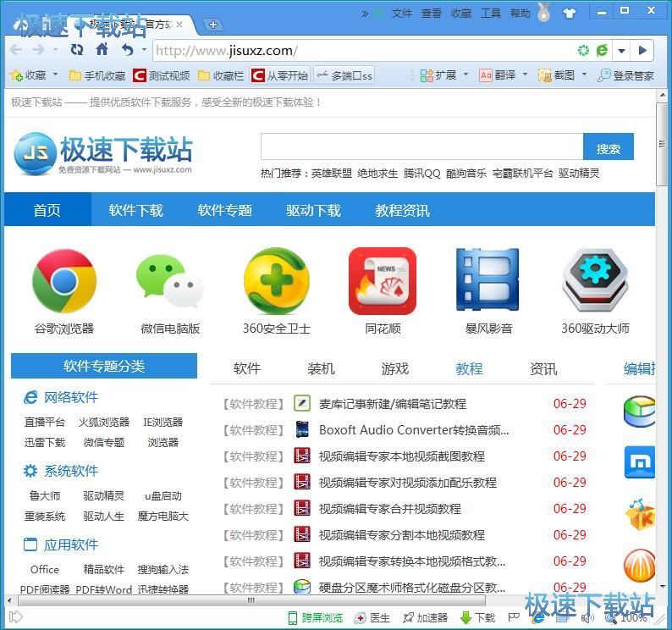Open the 文件 menu
This screenshot has height=630, width=672.
tap(402, 14)
